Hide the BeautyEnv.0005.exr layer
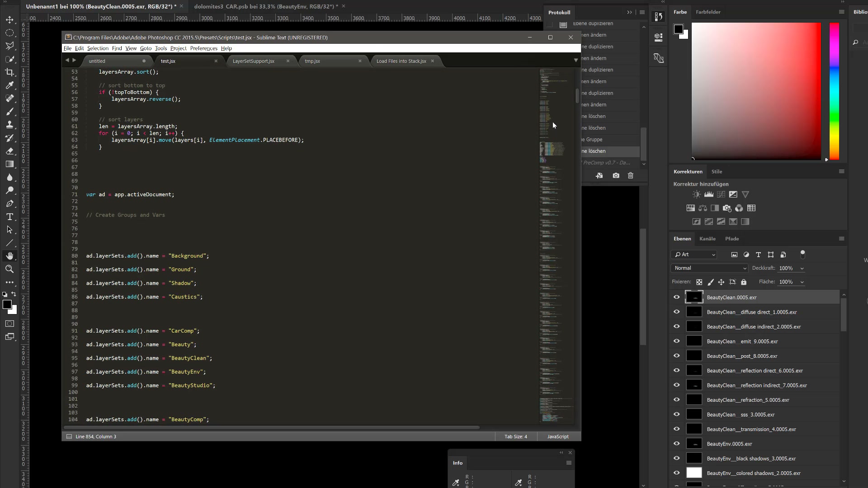868x488 pixels. (x=677, y=443)
